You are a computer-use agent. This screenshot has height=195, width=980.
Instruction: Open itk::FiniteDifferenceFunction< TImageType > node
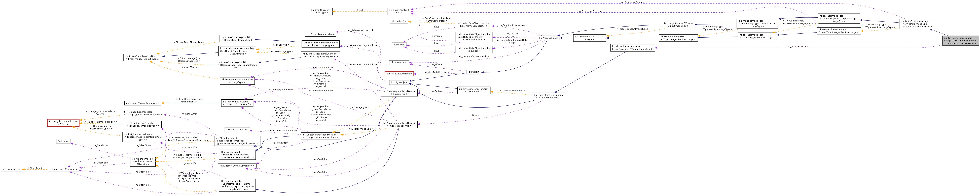click(x=474, y=90)
